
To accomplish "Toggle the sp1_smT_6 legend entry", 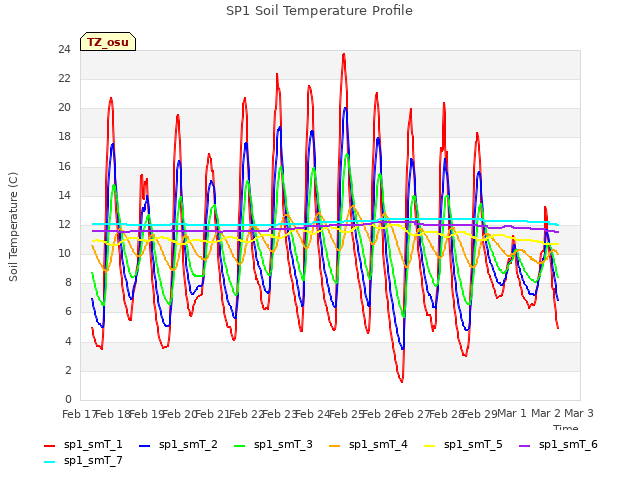I will tap(558, 444).
